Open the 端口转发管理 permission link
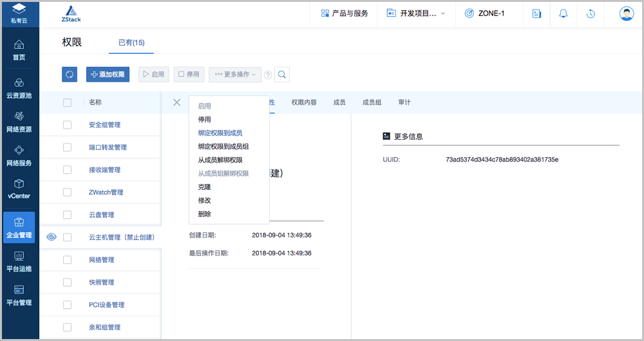Screen dimensions: 644x341 point(108,147)
